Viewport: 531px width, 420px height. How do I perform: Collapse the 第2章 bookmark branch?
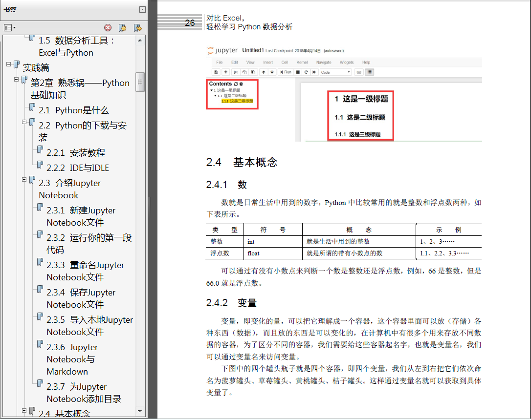coord(16,80)
